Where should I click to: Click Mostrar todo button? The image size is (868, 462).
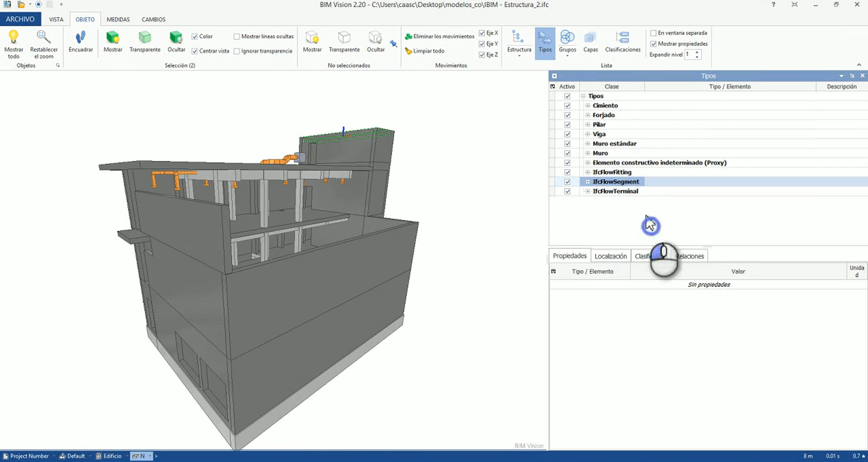pos(14,43)
